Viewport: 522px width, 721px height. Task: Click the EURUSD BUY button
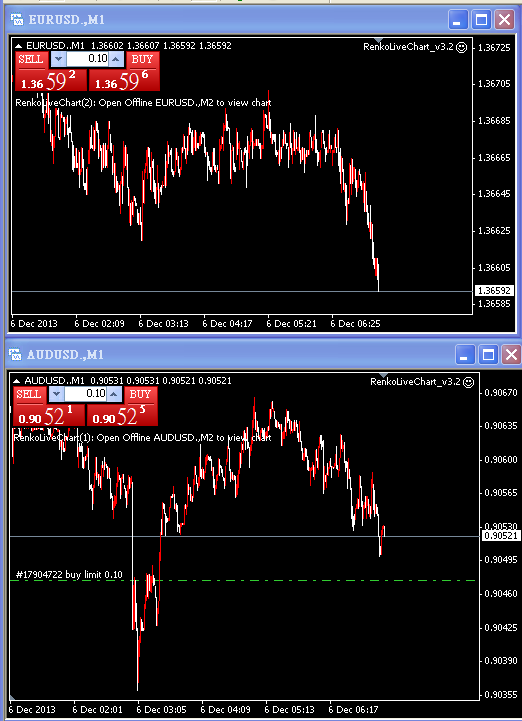pos(142,59)
